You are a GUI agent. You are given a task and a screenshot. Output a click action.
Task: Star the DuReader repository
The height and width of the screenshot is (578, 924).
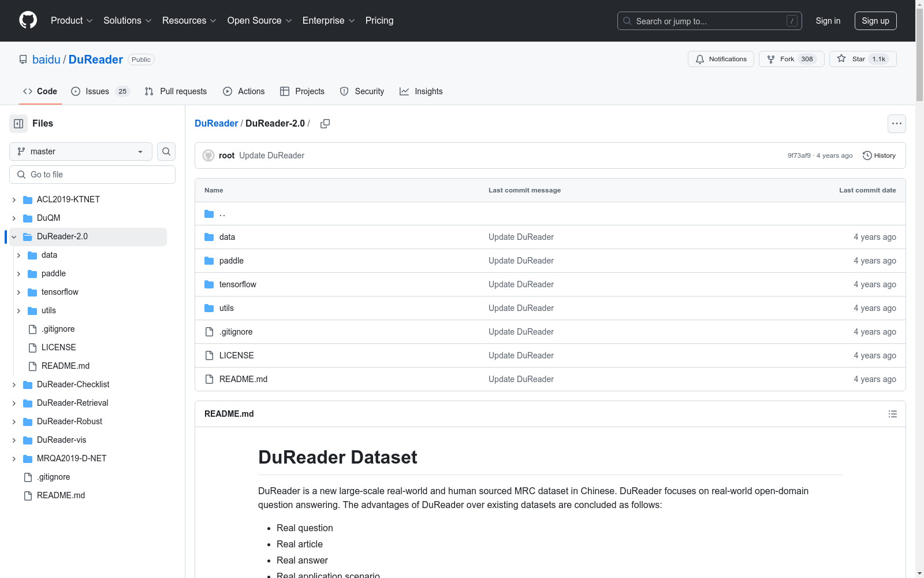[863, 59]
